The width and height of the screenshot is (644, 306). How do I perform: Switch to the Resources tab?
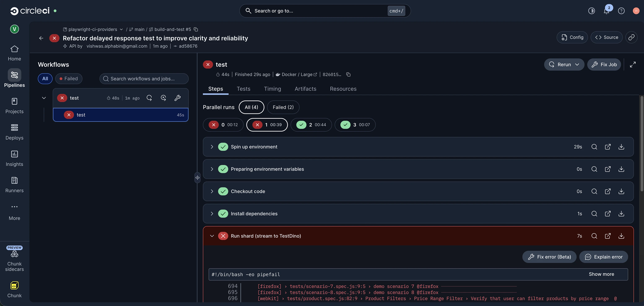343,89
